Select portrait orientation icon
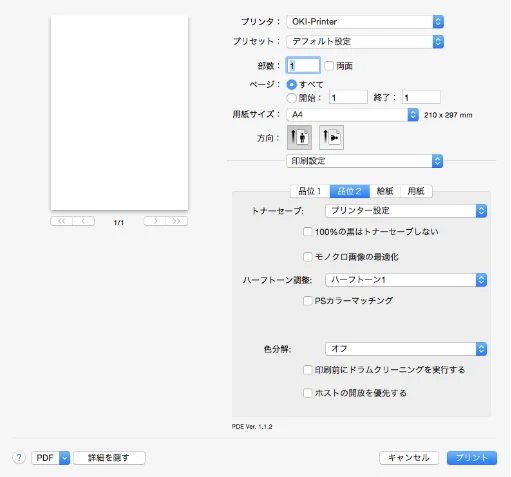The height and width of the screenshot is (477, 511). click(x=299, y=137)
